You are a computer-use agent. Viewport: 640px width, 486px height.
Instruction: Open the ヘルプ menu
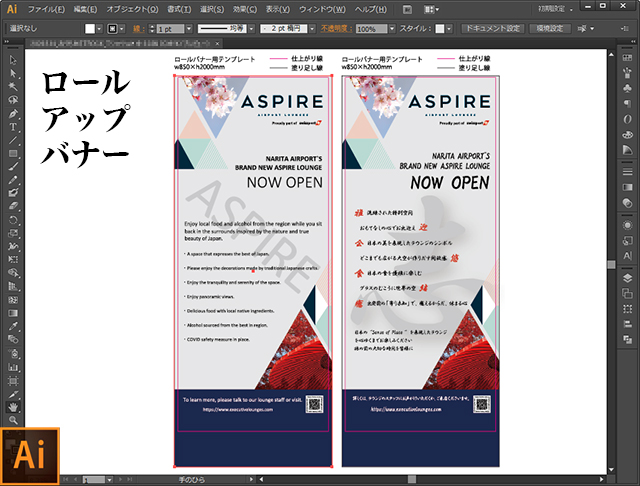point(370,9)
